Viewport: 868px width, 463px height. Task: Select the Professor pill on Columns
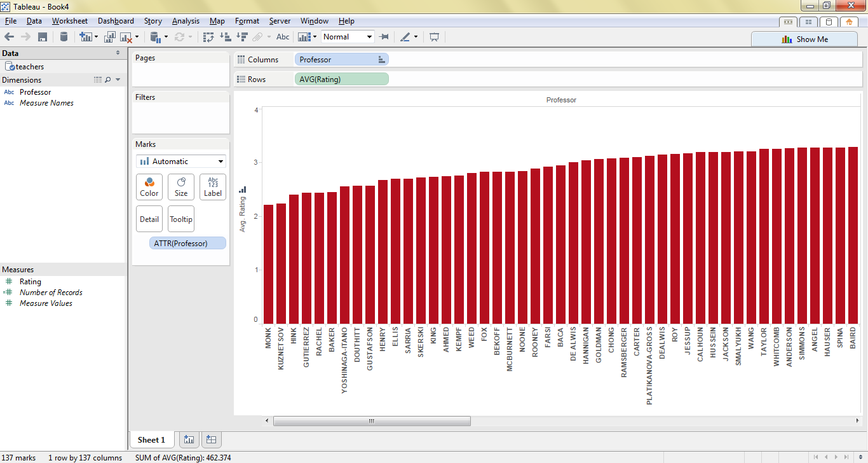(341, 60)
